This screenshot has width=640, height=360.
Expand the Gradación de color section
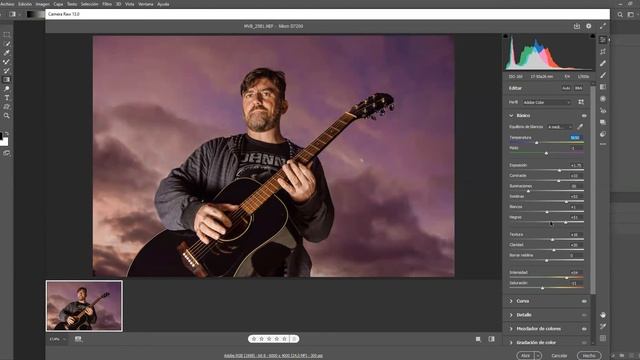(x=511, y=343)
